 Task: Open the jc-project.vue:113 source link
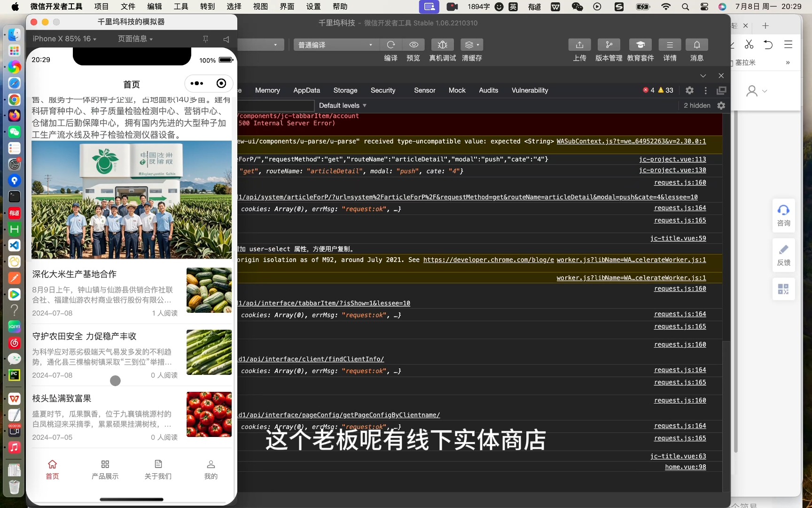[x=672, y=159]
